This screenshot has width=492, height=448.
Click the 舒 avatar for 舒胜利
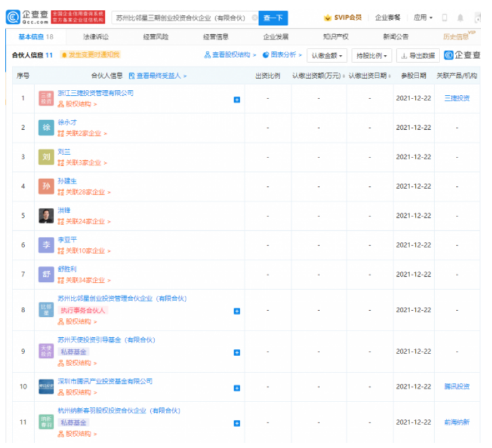pyautogui.click(x=46, y=274)
